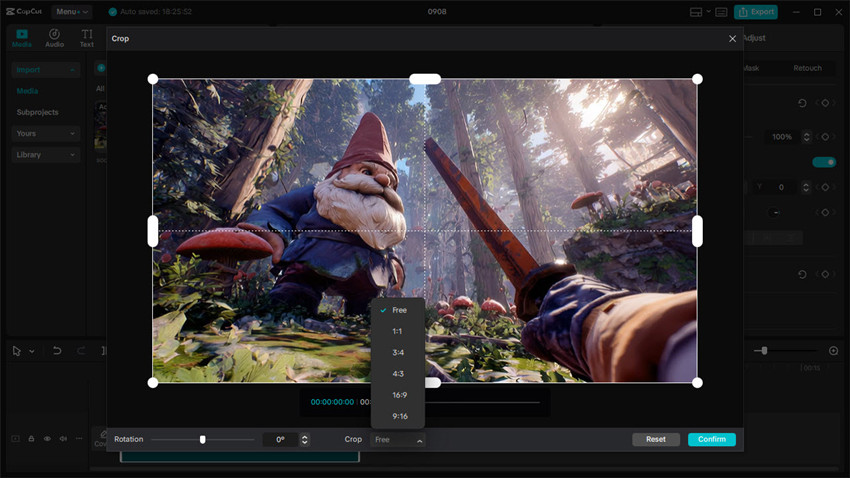Click the crop preview playback progress bar
850x478 pixels.
click(x=482, y=402)
